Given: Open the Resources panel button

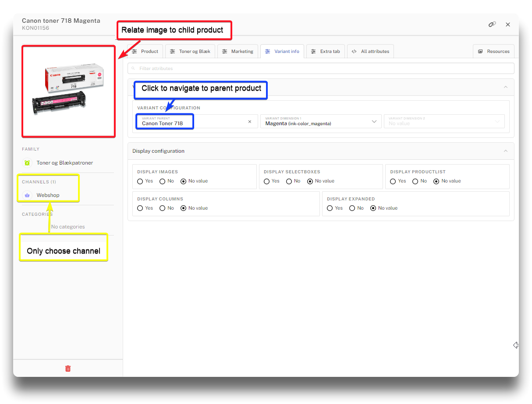Looking at the screenshot, I should tap(493, 51).
